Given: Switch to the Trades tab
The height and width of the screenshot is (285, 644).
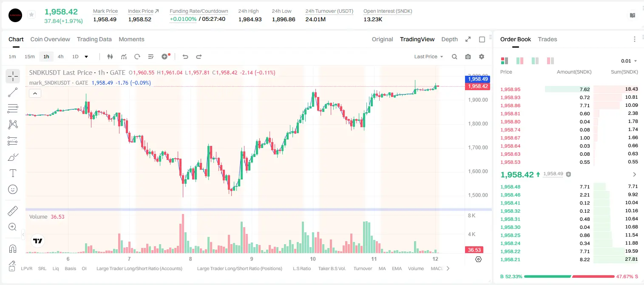Looking at the screenshot, I should tap(547, 39).
